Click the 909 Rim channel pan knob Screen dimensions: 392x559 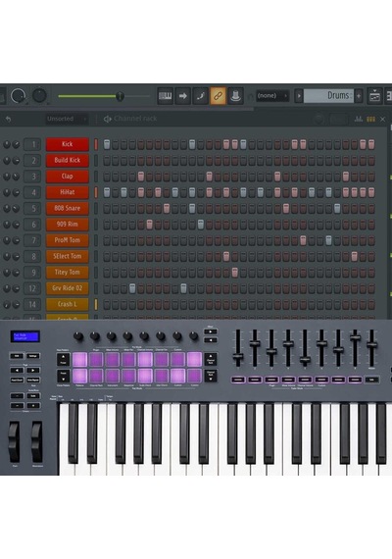tap(7, 225)
